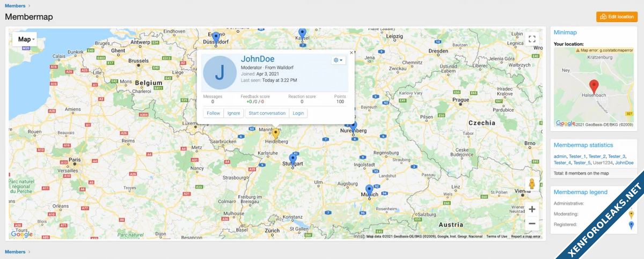This screenshot has width=644, height=259.
Task: Select the Street View pegman icon
Action: [532, 184]
